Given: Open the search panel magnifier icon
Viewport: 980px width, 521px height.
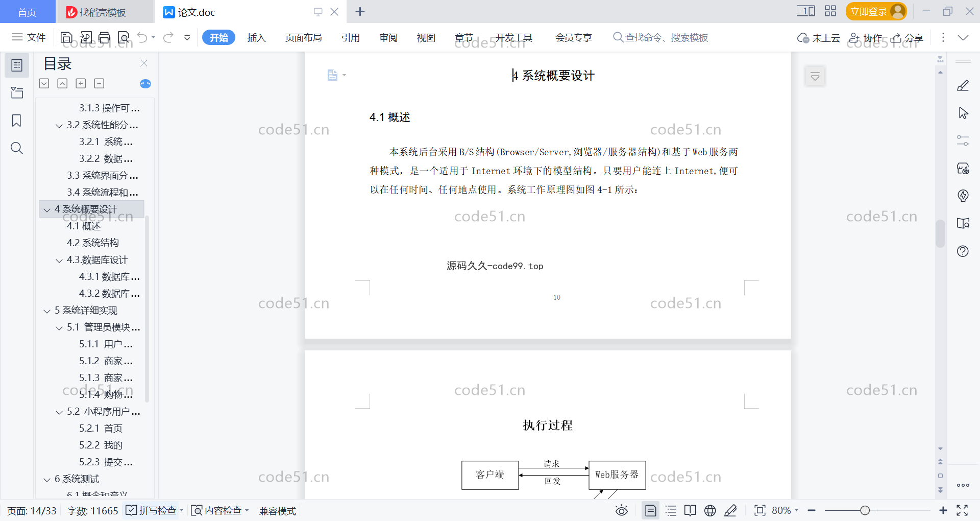Looking at the screenshot, I should pyautogui.click(x=17, y=148).
